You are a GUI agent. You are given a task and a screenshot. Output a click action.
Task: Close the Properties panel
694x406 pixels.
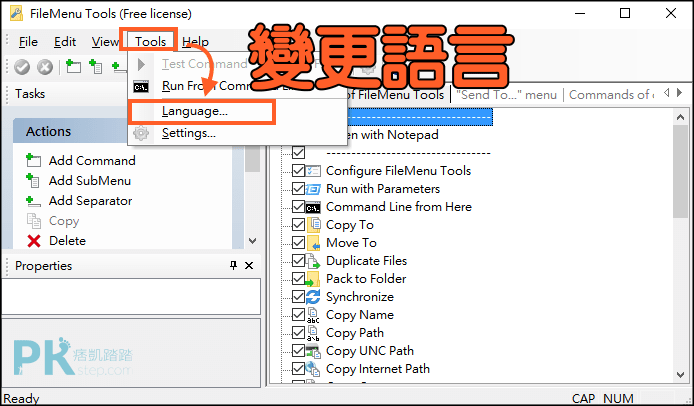click(x=249, y=266)
